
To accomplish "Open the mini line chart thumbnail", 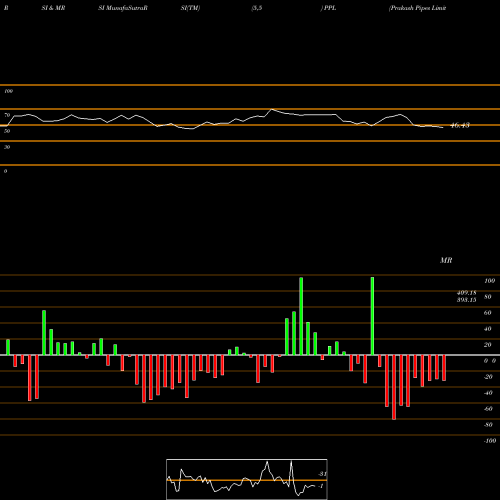I will coord(247,479).
